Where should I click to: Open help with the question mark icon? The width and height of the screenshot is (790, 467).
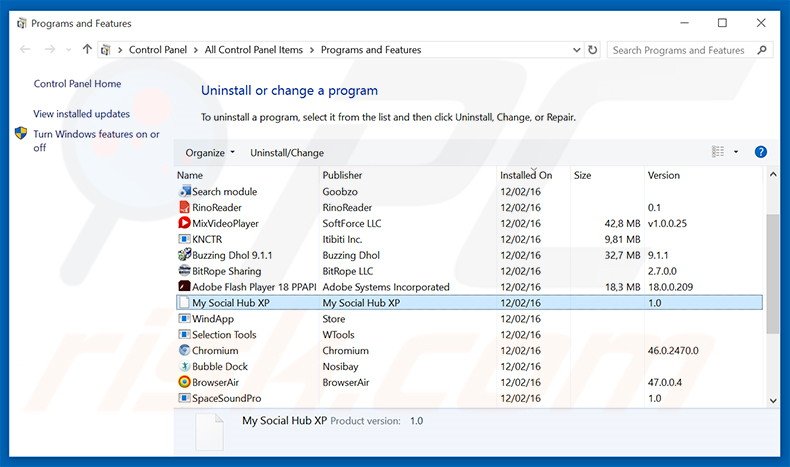point(760,152)
